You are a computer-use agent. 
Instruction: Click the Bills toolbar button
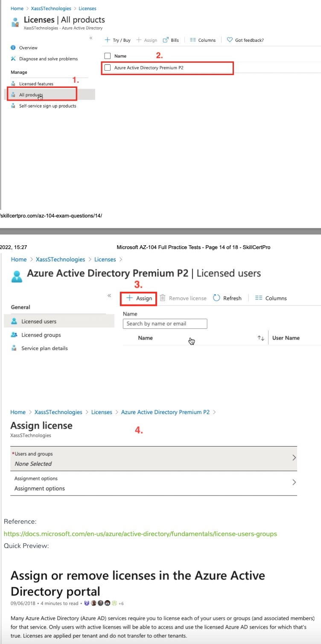[x=171, y=40]
